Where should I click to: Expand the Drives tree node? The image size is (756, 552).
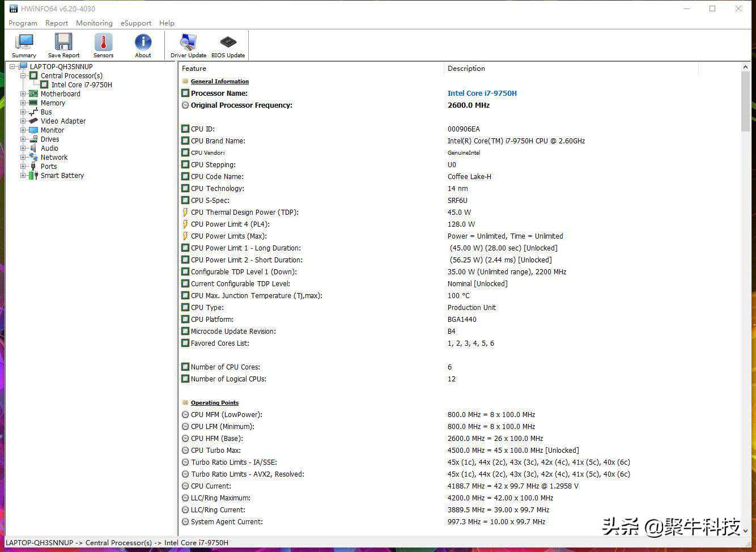23,139
